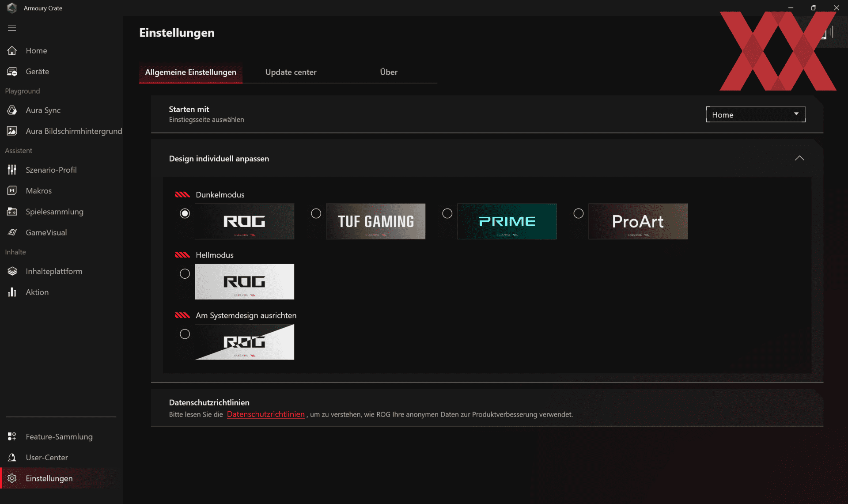Click the split dark-light ROG thumbnail
The height and width of the screenshot is (504, 848).
[245, 342]
